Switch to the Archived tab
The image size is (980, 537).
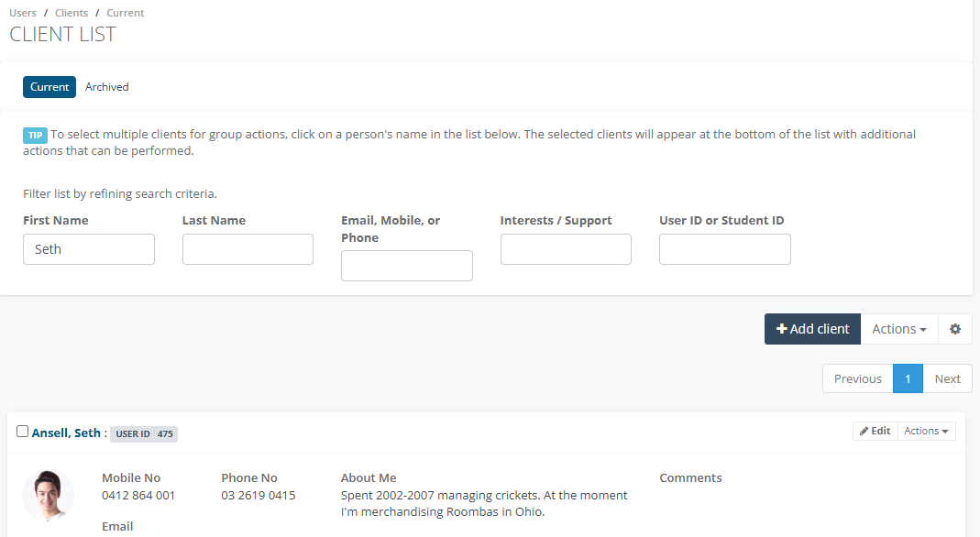tap(107, 87)
